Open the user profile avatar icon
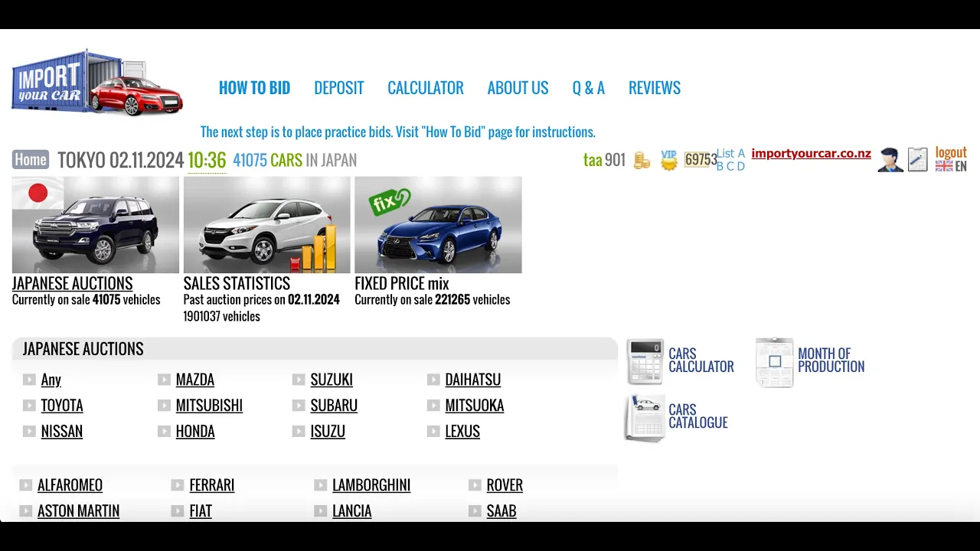The width and height of the screenshot is (980, 551). coord(890,159)
